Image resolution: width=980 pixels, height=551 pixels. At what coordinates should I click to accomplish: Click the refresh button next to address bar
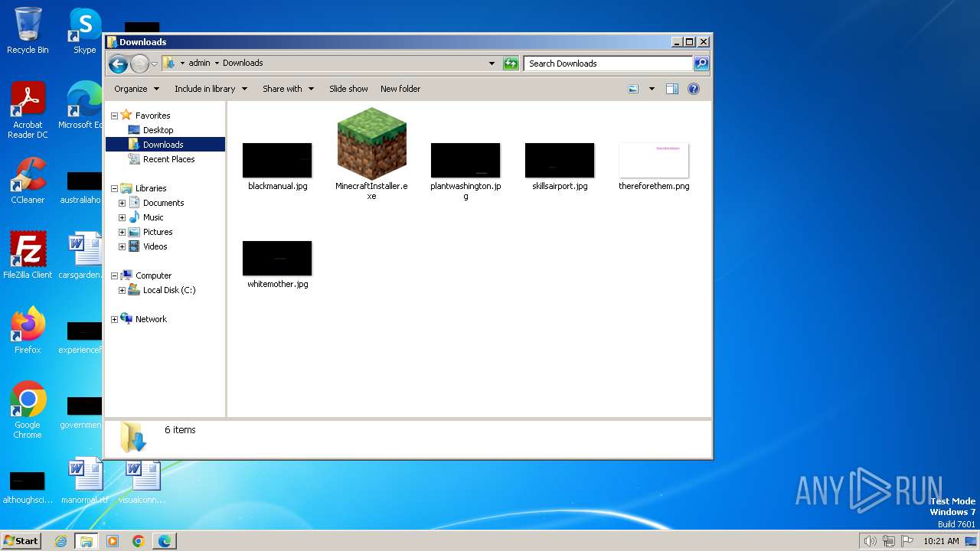[511, 64]
